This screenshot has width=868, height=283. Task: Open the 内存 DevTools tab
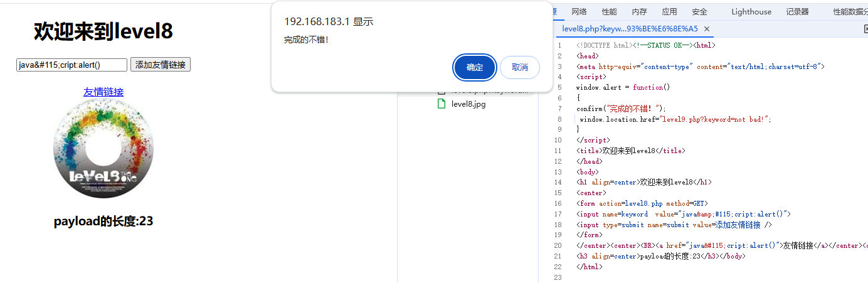pyautogui.click(x=639, y=12)
